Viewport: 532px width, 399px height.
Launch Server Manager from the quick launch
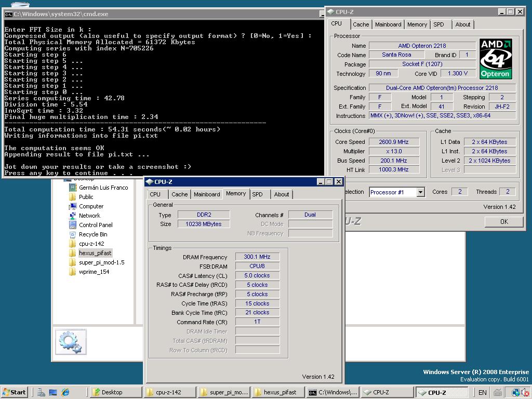(41, 392)
